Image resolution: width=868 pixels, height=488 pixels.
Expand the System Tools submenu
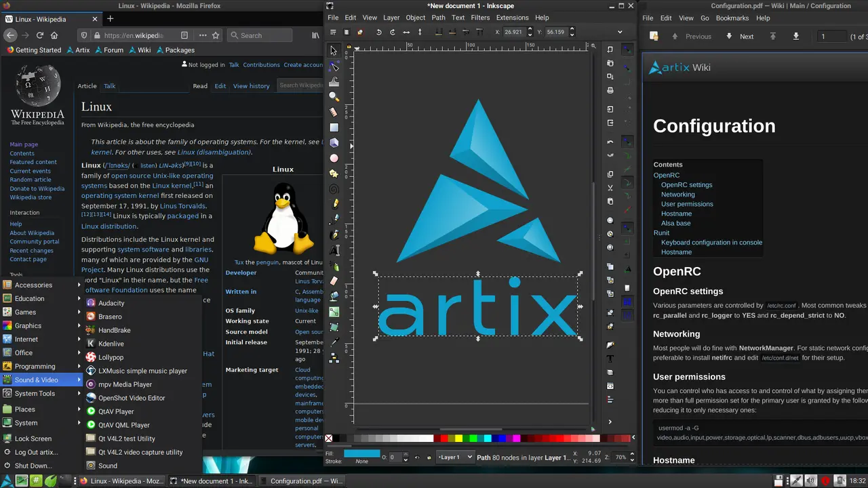coord(41,393)
